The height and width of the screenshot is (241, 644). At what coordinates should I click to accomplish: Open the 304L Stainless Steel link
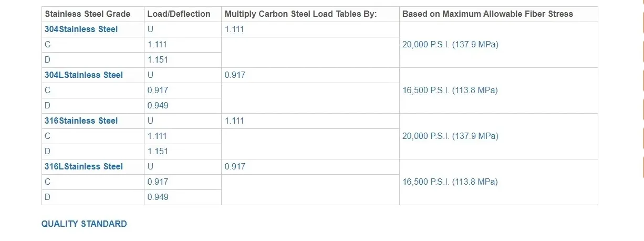(x=84, y=75)
